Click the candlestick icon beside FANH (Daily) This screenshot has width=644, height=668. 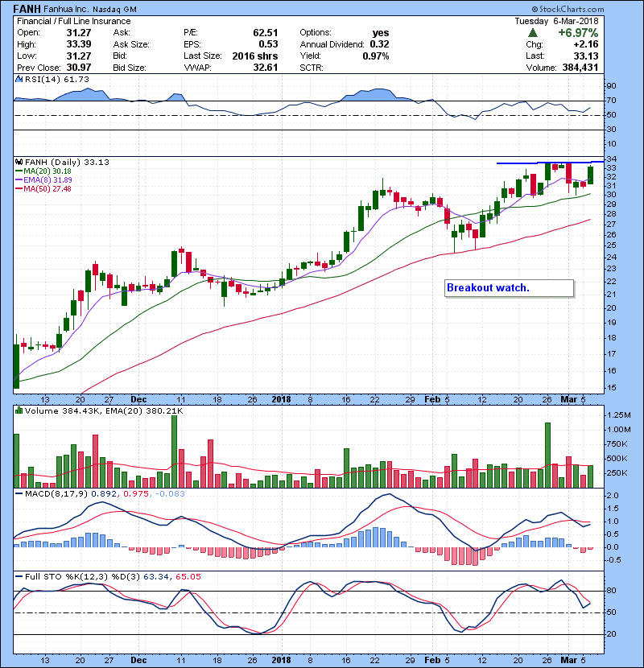click(19, 162)
